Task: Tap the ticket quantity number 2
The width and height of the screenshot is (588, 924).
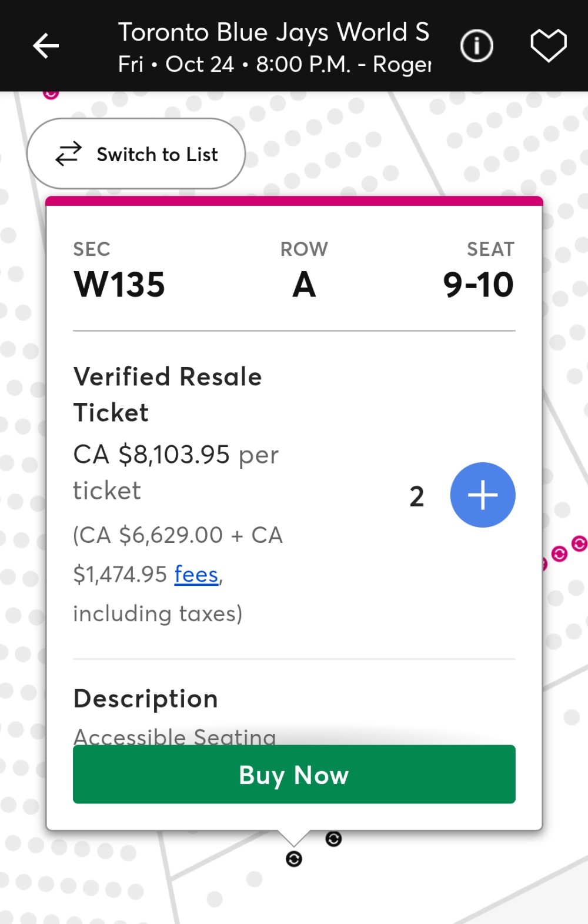Action: click(417, 496)
